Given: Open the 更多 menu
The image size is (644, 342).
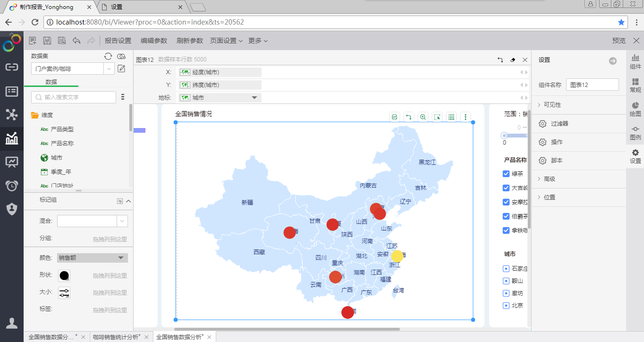Looking at the screenshot, I should point(258,41).
